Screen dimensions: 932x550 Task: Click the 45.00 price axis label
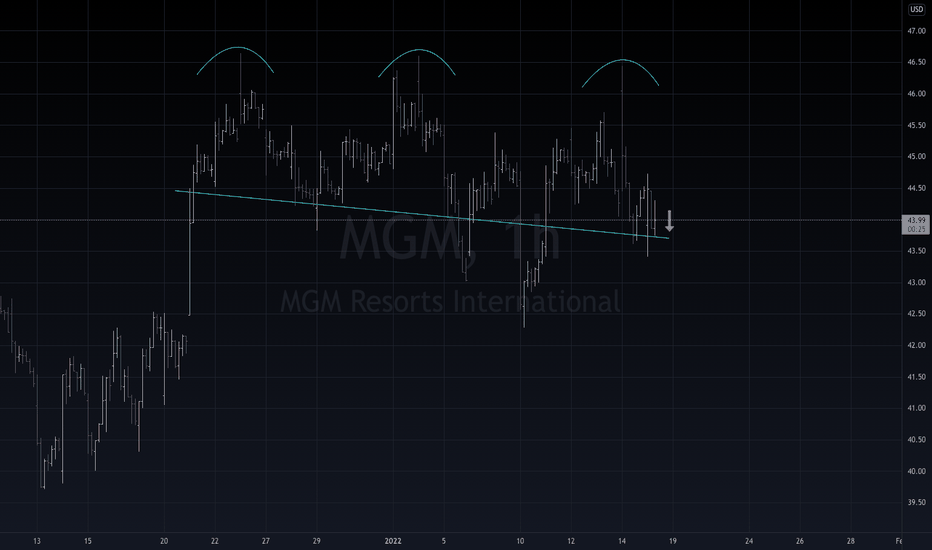(x=916, y=157)
